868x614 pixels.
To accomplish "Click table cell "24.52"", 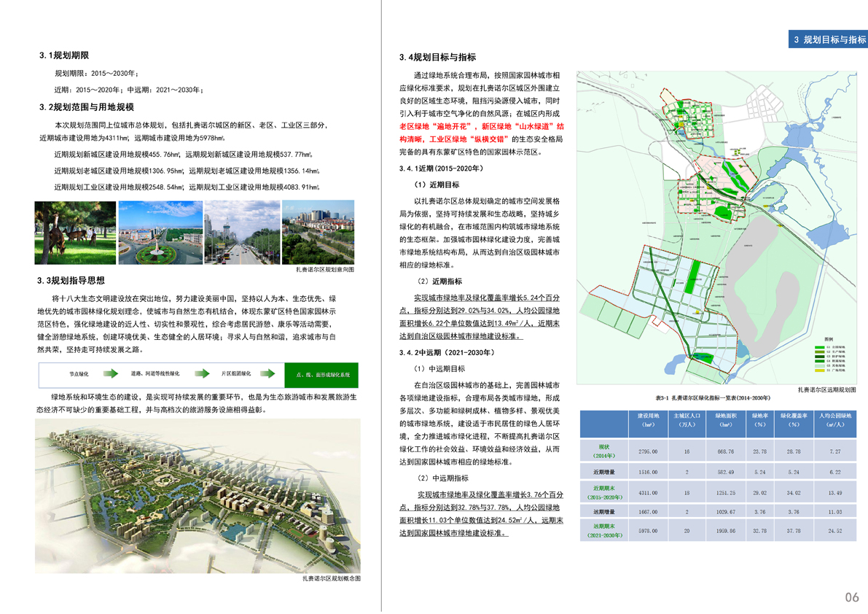I will [835, 531].
